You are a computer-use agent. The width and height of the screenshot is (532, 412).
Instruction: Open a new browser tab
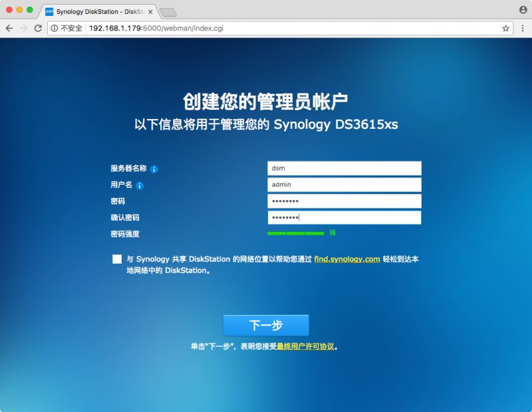tap(168, 13)
